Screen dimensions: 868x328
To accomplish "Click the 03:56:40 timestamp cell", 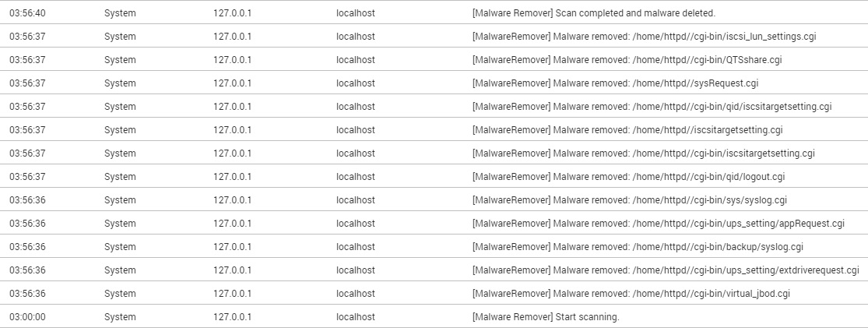I will click(x=28, y=13).
